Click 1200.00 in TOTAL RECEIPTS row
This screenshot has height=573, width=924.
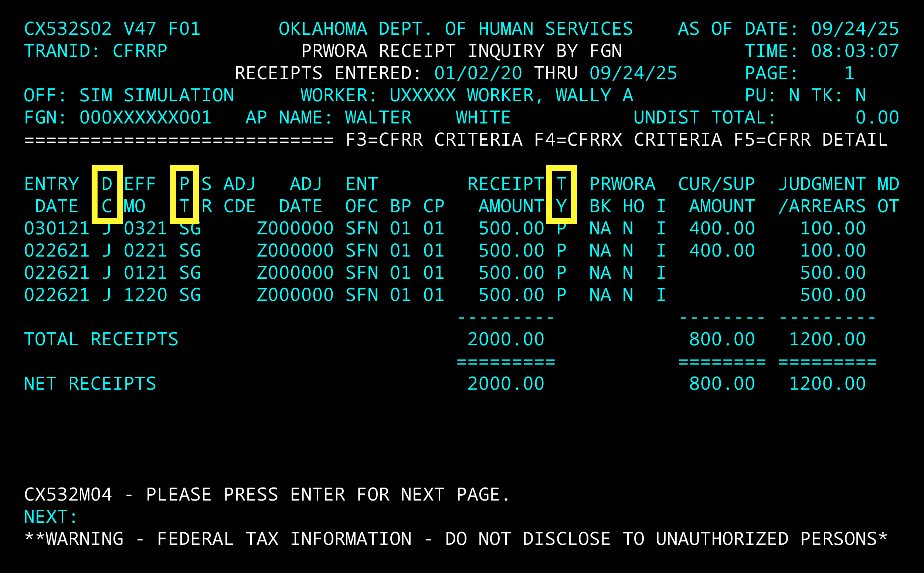(x=828, y=340)
